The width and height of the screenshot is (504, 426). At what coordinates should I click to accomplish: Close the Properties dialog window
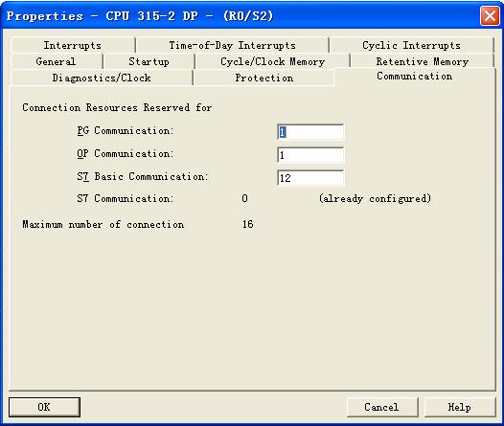click(x=490, y=15)
